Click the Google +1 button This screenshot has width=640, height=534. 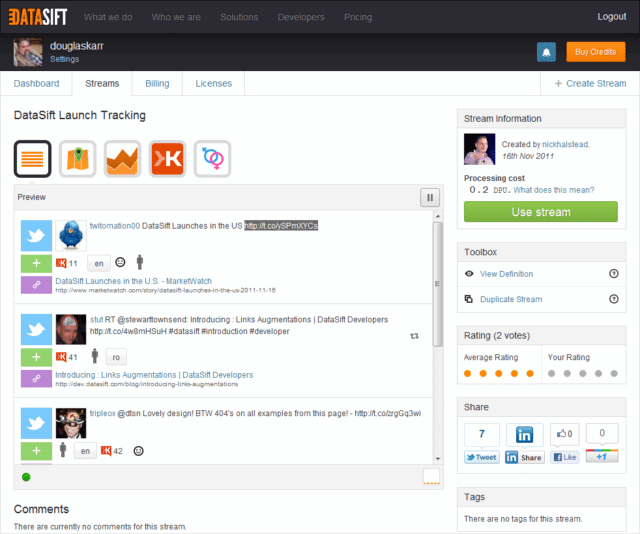[x=602, y=456]
